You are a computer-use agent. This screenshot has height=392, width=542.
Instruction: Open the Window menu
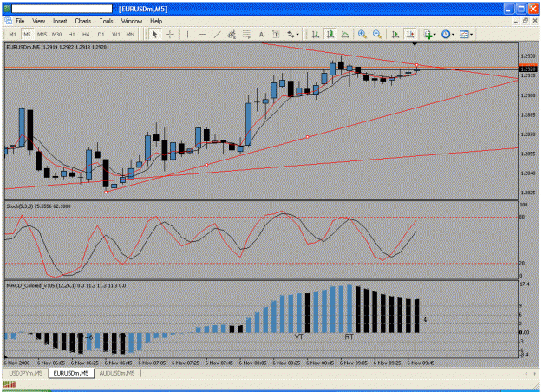(x=132, y=21)
